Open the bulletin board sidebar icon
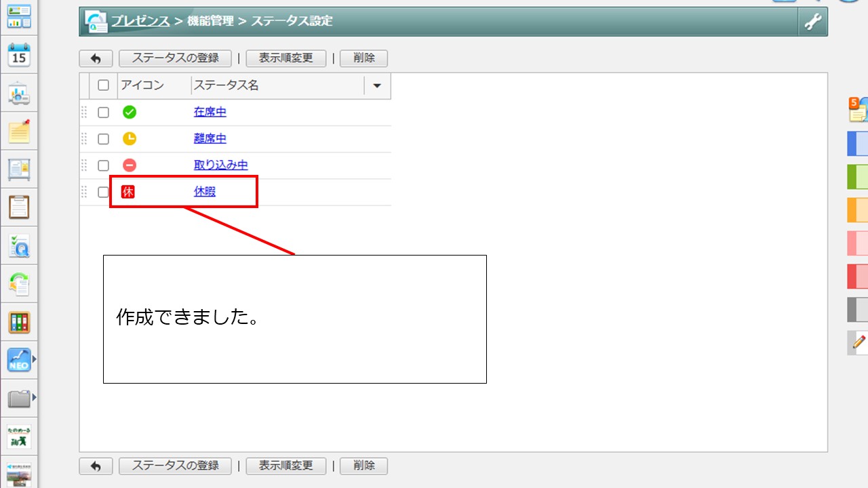Screen dimensions: 868x488 (x=19, y=169)
